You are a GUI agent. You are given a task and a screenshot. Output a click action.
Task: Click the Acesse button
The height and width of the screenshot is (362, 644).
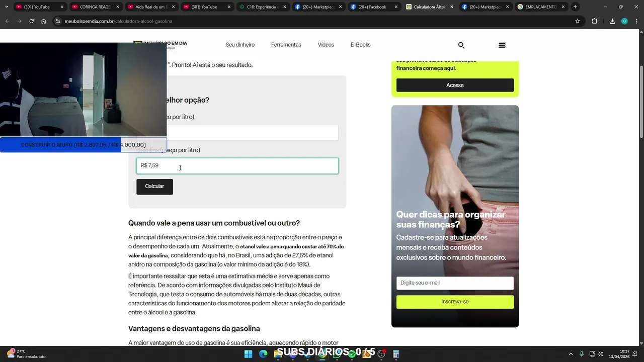pos(455,85)
